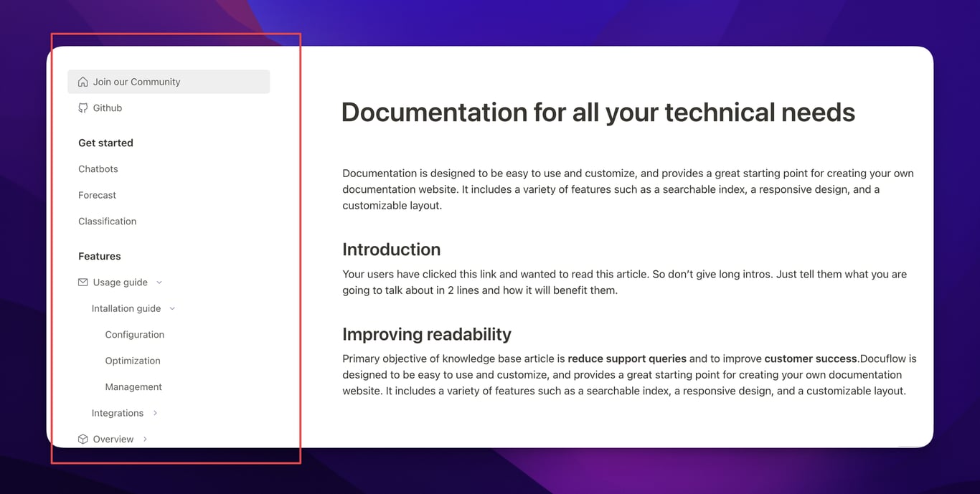The height and width of the screenshot is (494, 980).
Task: Click the Github logo icon in sidebar
Action: coord(83,108)
